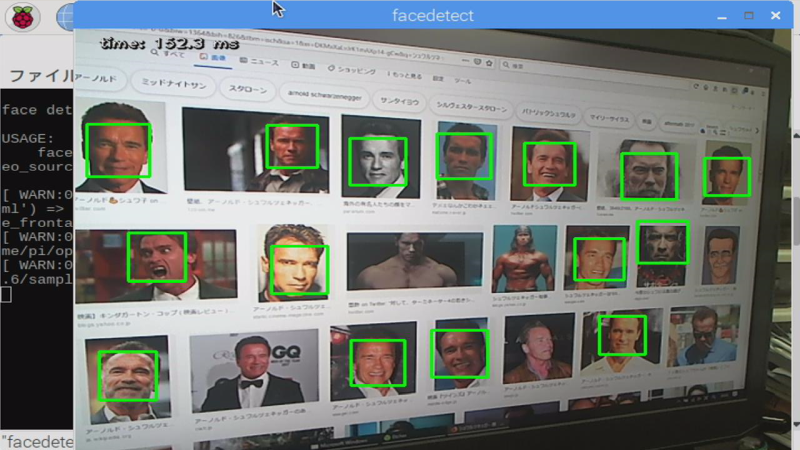
Task: Launch the web browser globe icon
Action: coord(65,17)
